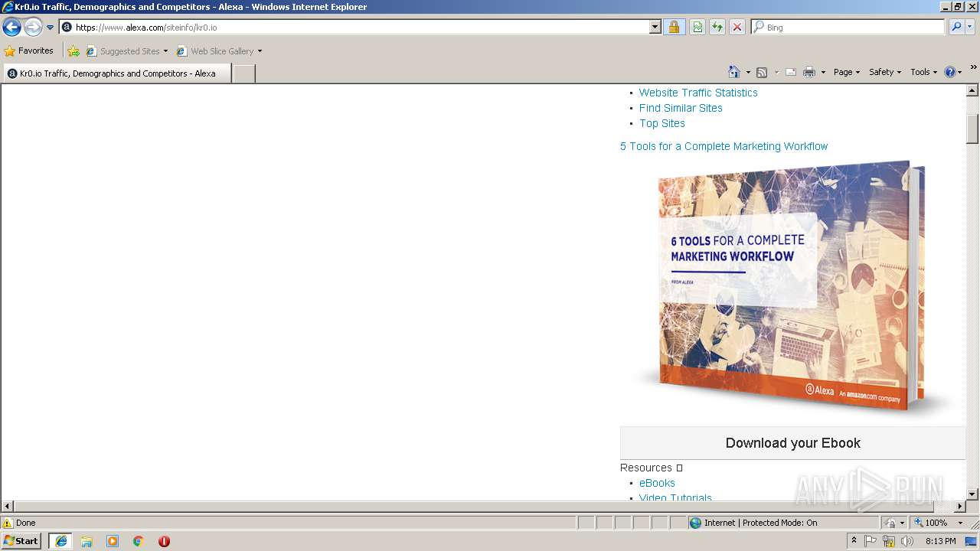980x551 pixels.
Task: Open Top Sites link
Action: 662,123
